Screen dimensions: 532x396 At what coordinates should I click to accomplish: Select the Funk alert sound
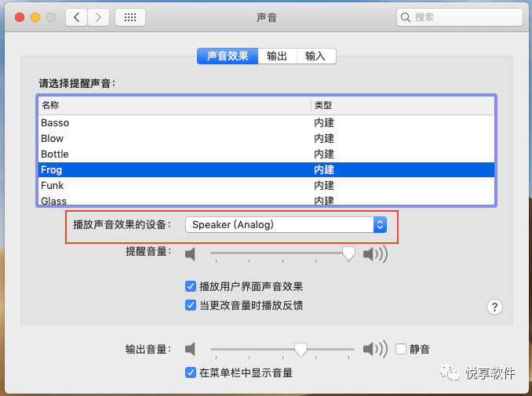tap(266, 185)
